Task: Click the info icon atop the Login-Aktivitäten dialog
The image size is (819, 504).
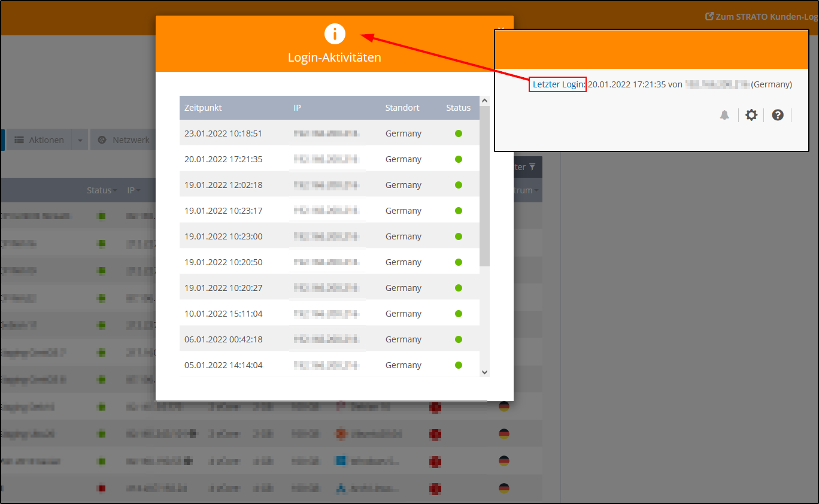Action: point(334,34)
